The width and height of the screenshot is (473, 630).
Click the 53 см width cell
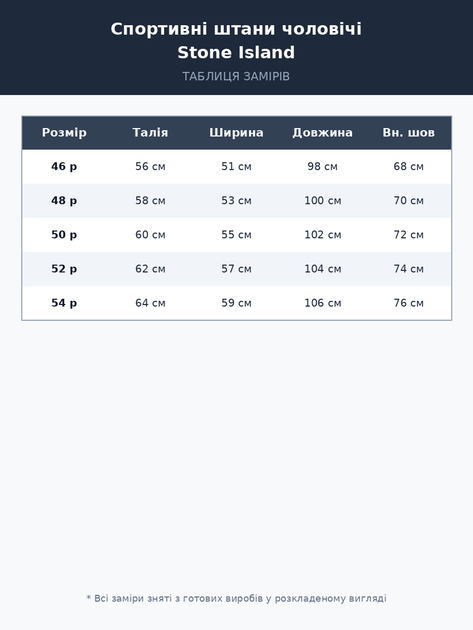(x=236, y=200)
